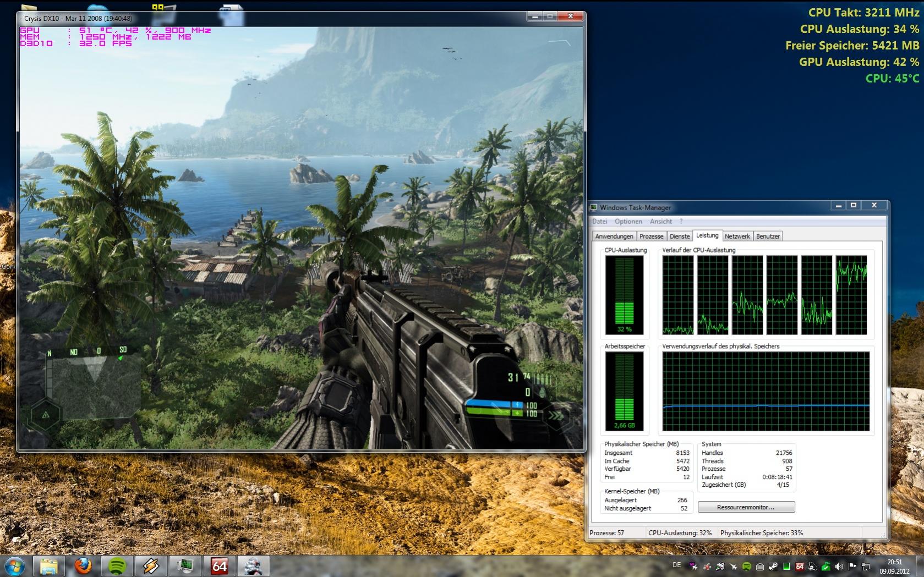Click the status bar Physikalischer Speicher: 33% entry
Viewport: 924px width, 577px height.
762,533
